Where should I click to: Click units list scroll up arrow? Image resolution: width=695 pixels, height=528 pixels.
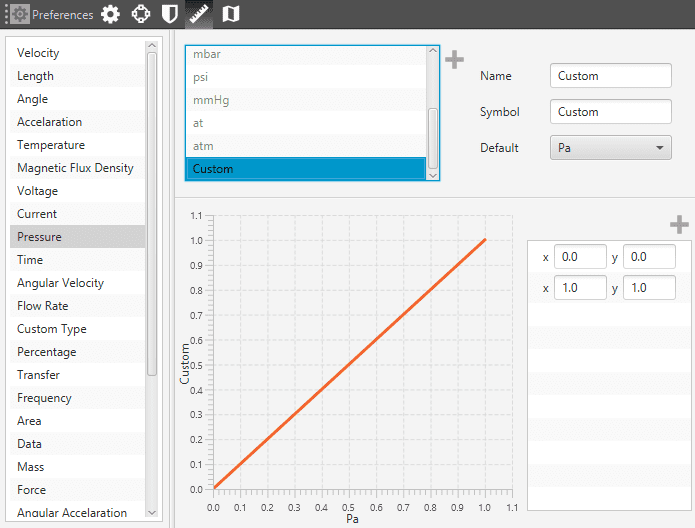click(433, 51)
